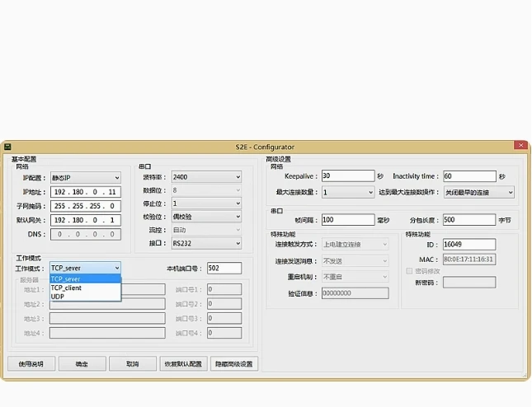Screen dimensions: 532x407
Task: Click the 取消 cancel button
Action: (132, 363)
